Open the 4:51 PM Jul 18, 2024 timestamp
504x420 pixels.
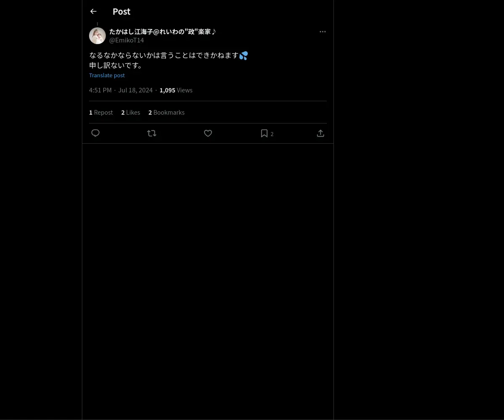click(121, 90)
